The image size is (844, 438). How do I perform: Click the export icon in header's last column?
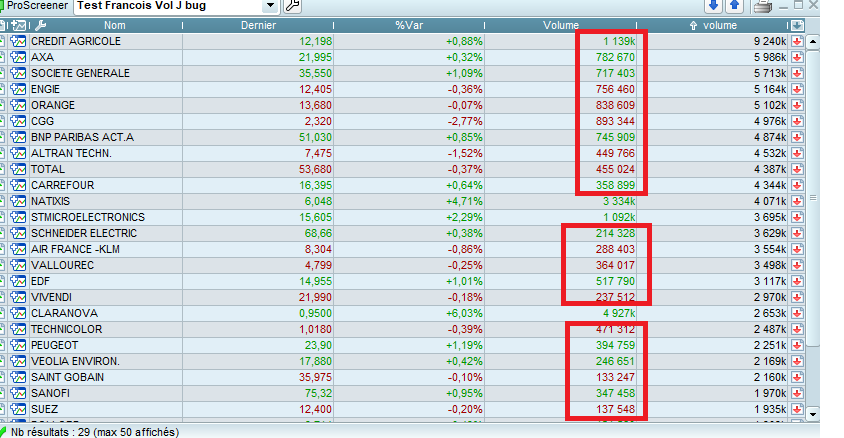pos(797,25)
